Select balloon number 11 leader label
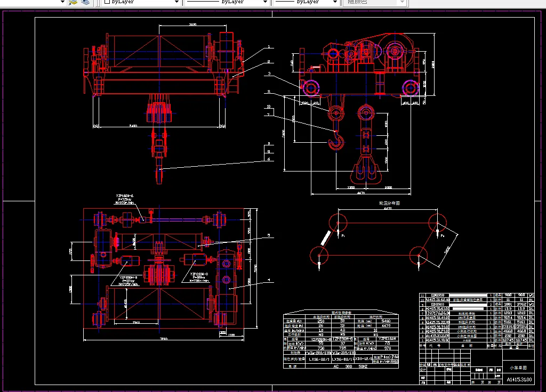The width and height of the screenshot is (546, 392). [269, 92]
